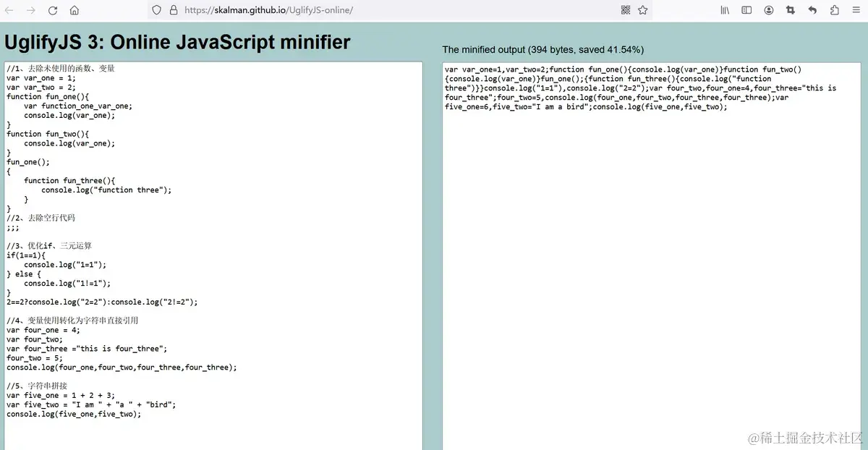Click the 'if(1==1){' line
Viewport: 868px width, 450px height.
tap(26, 255)
